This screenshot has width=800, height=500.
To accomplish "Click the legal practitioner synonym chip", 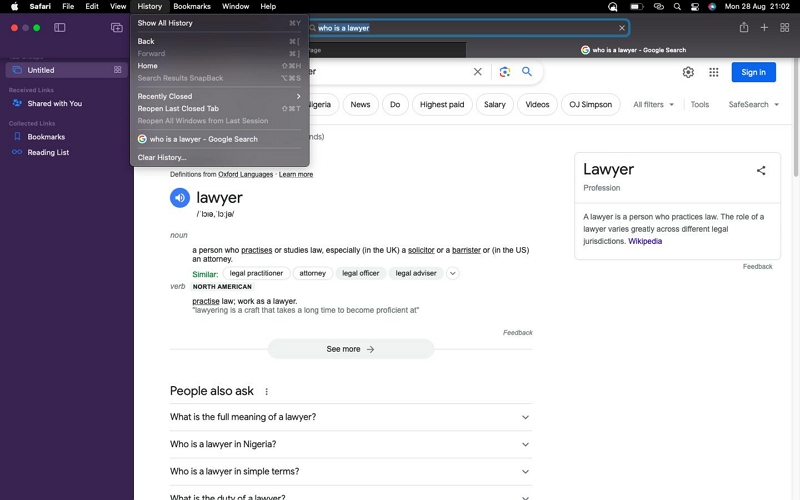I will pos(256,273).
